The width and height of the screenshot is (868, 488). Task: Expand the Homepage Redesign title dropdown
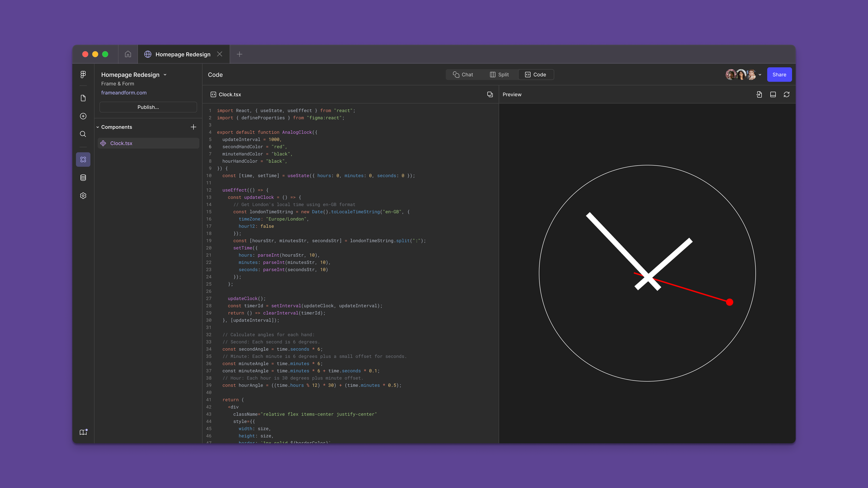pos(165,75)
